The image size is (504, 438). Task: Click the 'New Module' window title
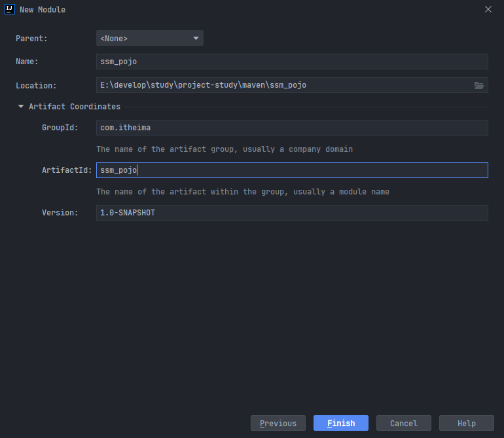[x=43, y=10]
